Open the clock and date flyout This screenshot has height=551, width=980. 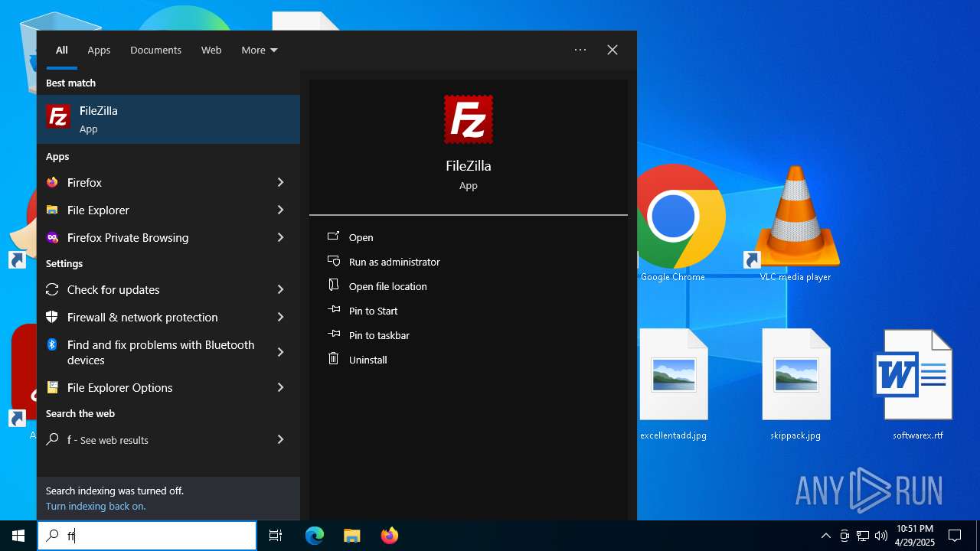(x=915, y=536)
